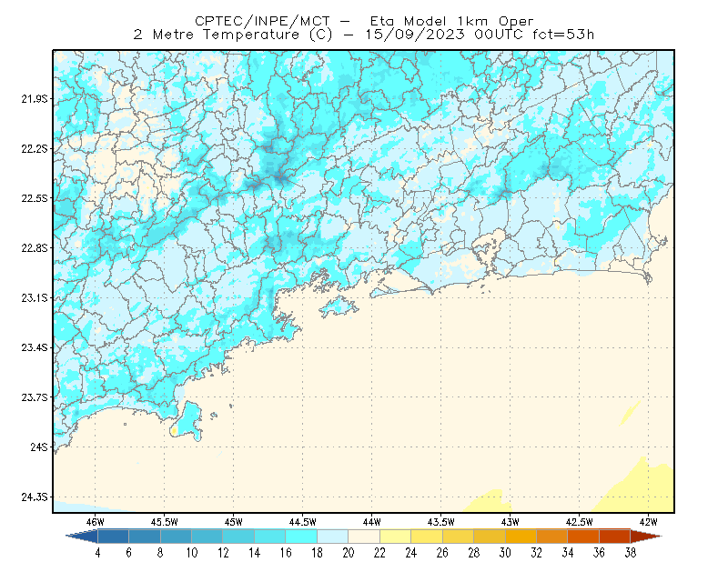
Task: Click the small island near 23.2S 44.2W
Action: click(x=339, y=306)
